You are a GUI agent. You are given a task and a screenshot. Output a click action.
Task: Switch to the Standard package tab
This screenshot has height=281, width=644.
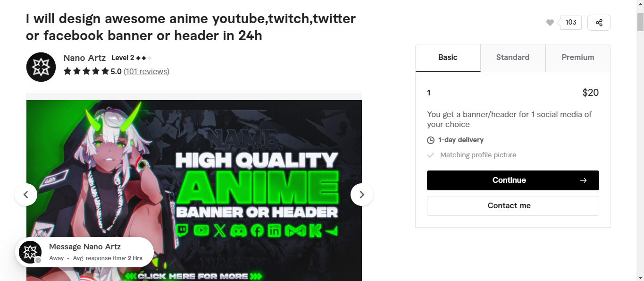point(513,58)
